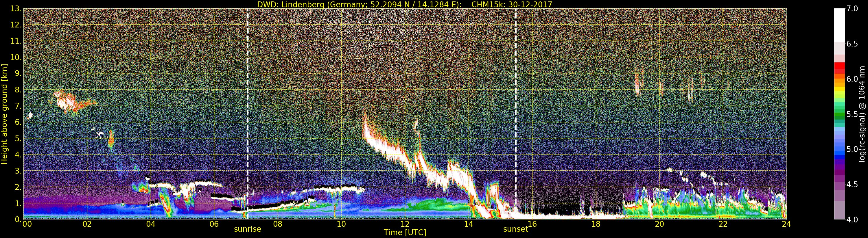Image resolution: width=868 pixels, height=238 pixels.
Task: Pick the white segment atop the colorbar
Action: (839, 25)
